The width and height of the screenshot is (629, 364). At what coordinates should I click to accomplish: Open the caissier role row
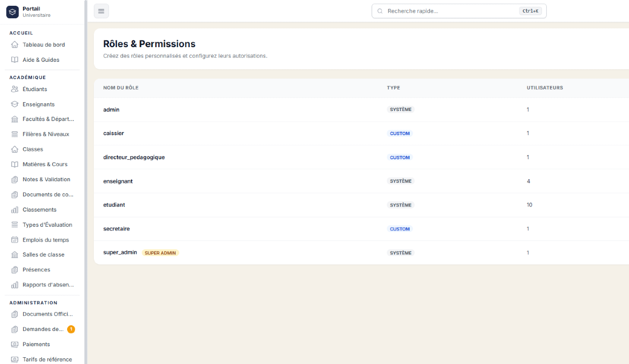(x=361, y=134)
